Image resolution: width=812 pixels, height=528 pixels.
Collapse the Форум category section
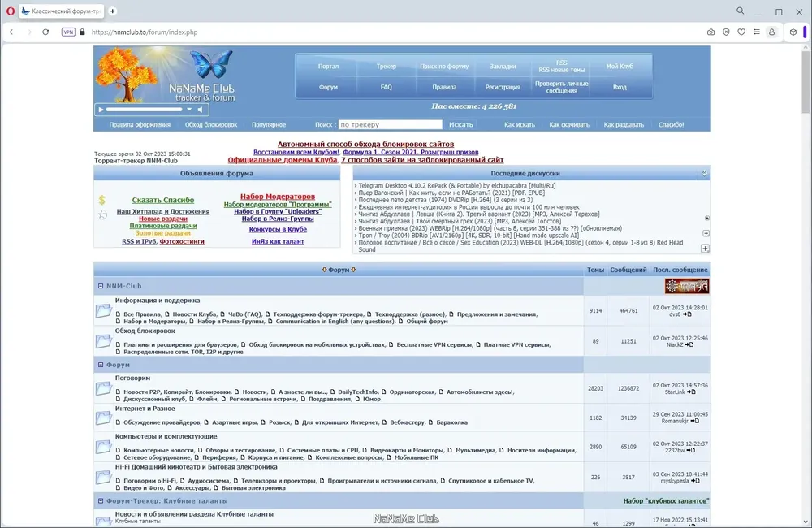point(101,365)
